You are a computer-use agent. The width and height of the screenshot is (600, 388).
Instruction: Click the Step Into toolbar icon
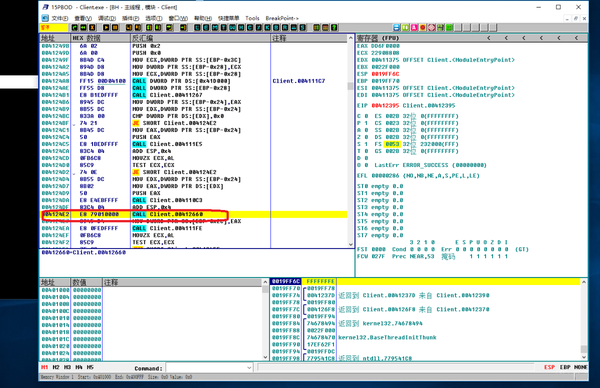[129, 28]
